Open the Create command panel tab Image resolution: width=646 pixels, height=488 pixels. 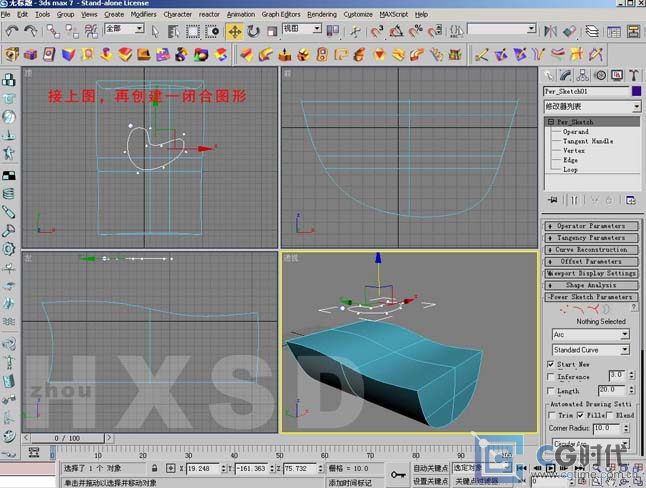549,75
